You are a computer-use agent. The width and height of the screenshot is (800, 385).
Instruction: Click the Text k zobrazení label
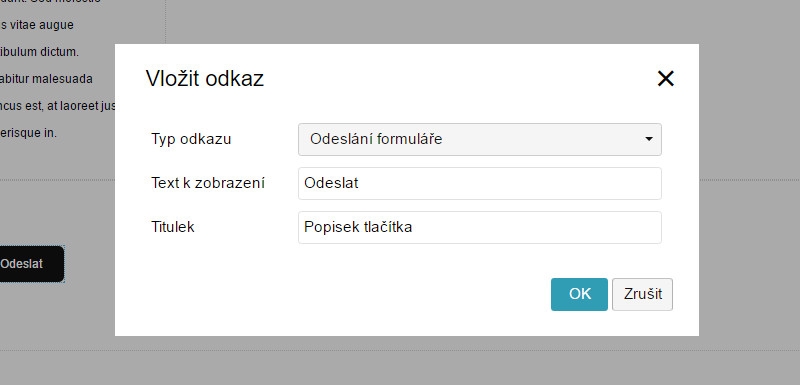208,183
